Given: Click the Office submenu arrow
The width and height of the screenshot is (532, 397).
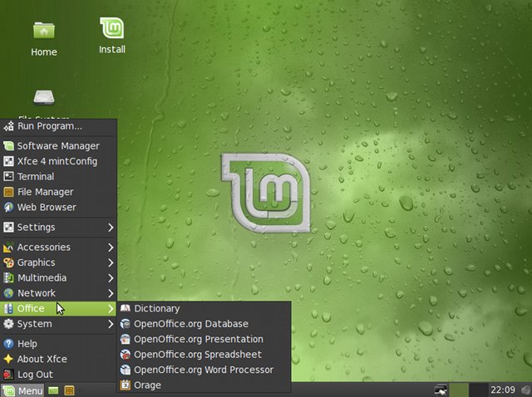Looking at the screenshot, I should coord(111,308).
